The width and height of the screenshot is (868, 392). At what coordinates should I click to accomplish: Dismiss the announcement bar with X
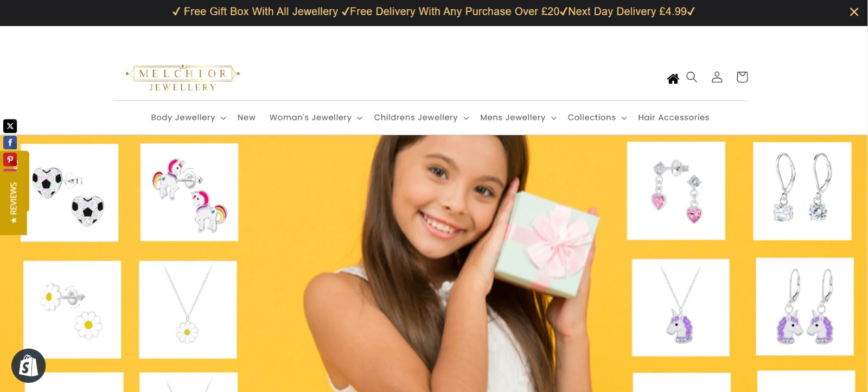(854, 12)
